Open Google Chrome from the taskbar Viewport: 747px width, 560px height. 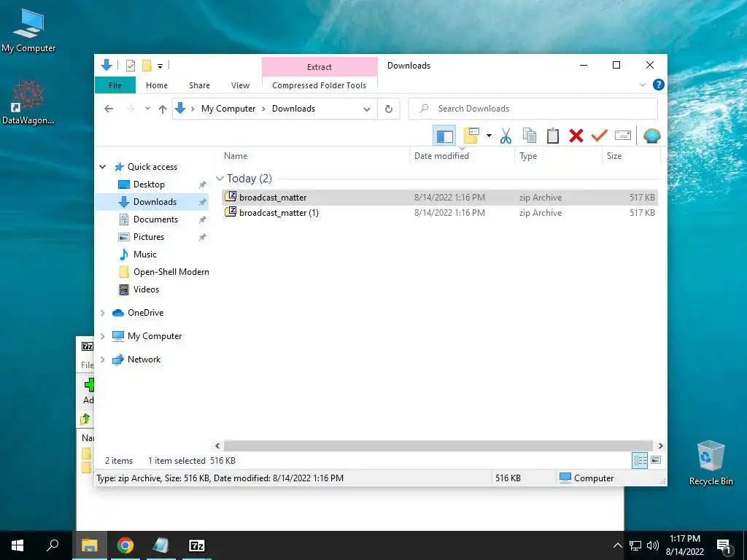coord(125,545)
